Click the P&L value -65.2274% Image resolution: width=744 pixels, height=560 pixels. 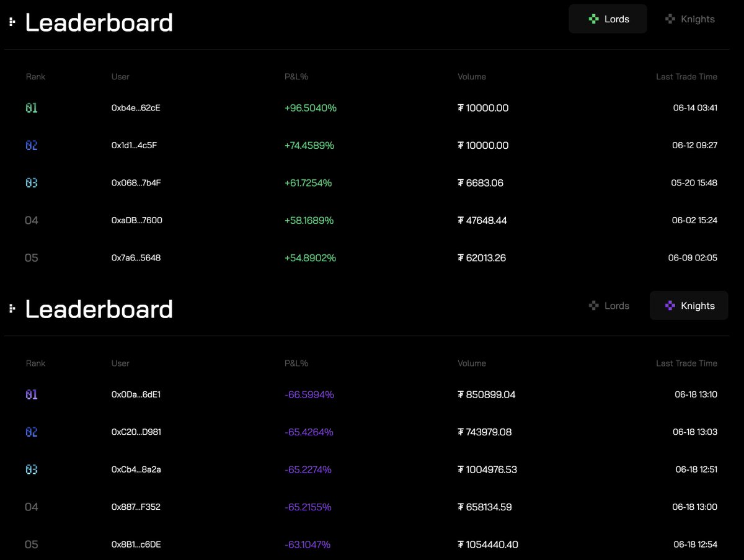click(308, 469)
